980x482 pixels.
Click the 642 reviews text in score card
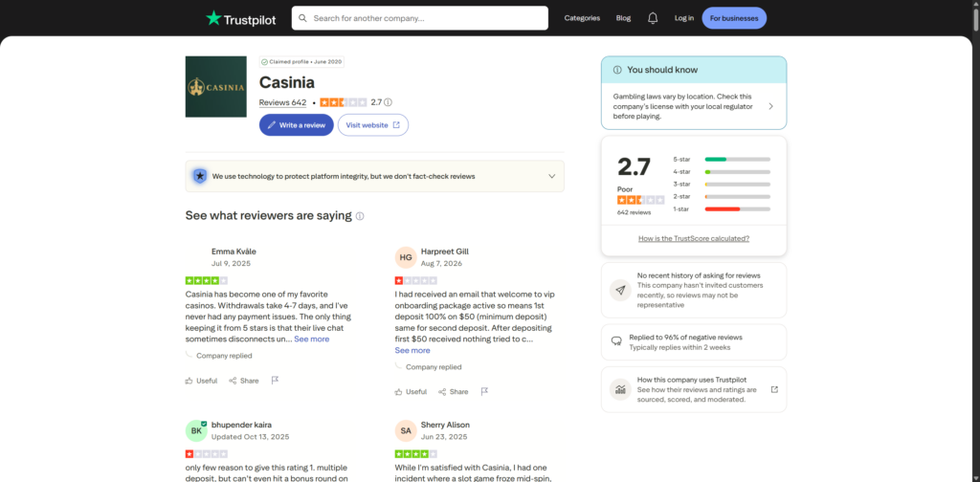pyautogui.click(x=634, y=212)
